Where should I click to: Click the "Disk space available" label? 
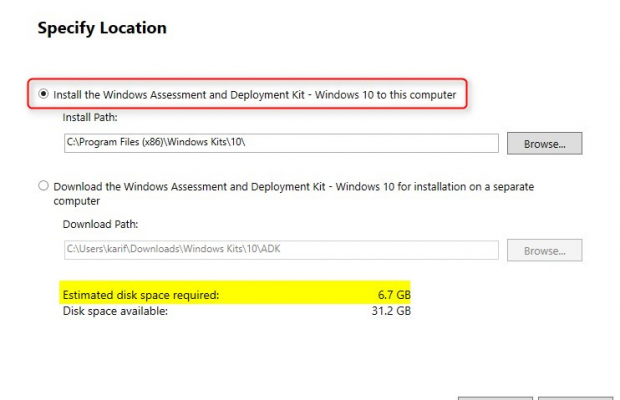click(x=115, y=311)
